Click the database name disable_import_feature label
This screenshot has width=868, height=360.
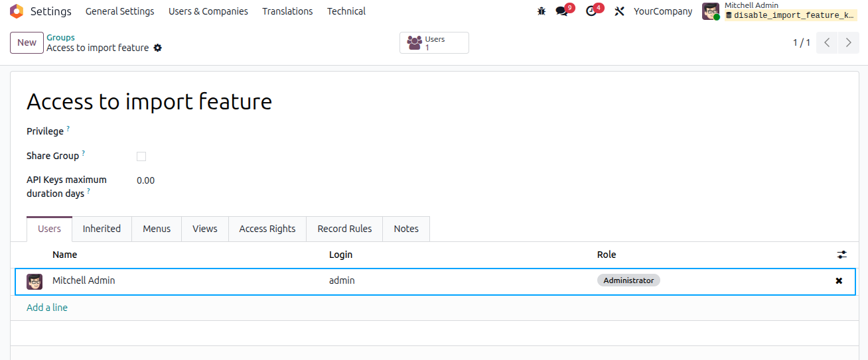791,16
